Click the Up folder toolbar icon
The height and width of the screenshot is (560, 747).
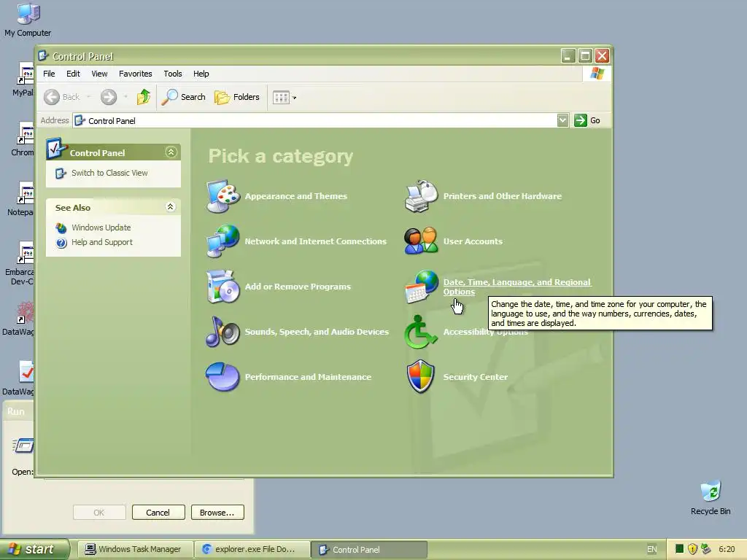[144, 97]
